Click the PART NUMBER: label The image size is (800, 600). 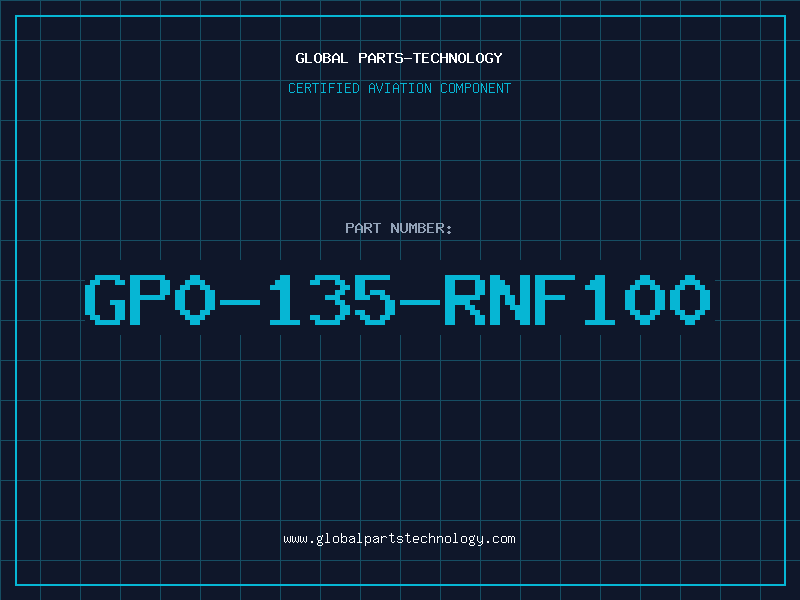(399, 228)
